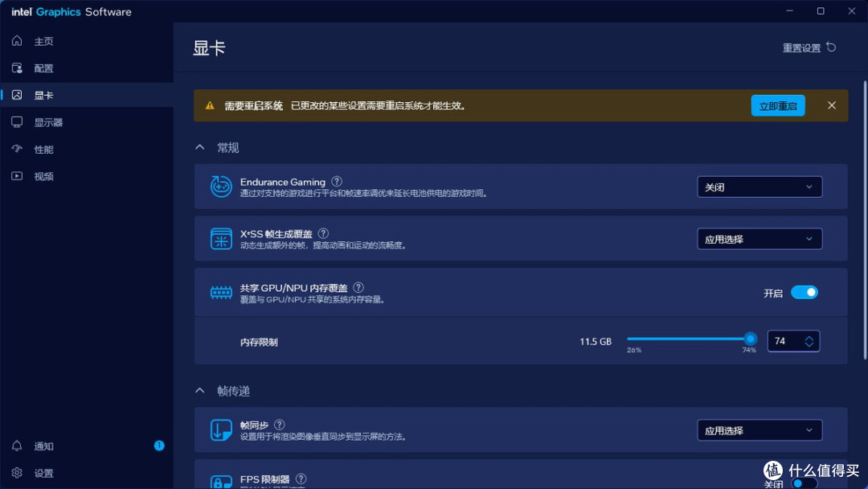Open the 显示器 monitor icon in sidebar
This screenshot has width=868, height=489.
17,121
